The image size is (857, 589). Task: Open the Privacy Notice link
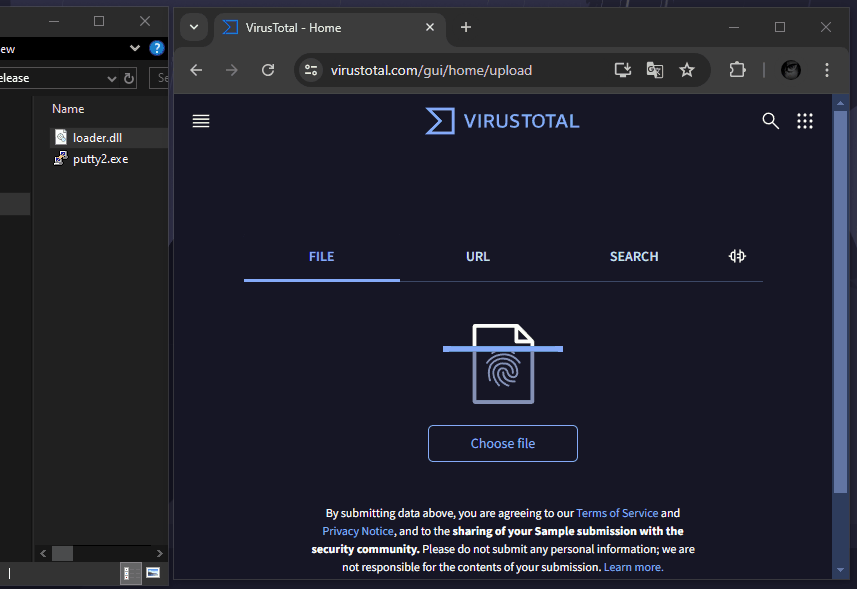click(x=358, y=531)
